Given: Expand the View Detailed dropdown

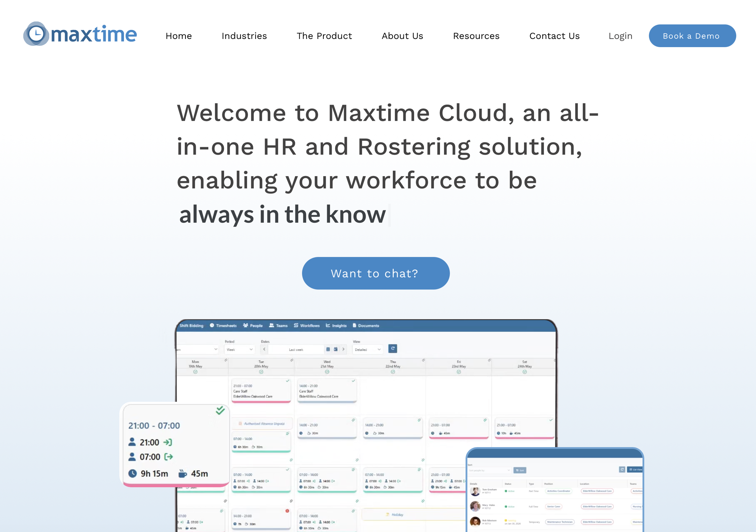Looking at the screenshot, I should (x=367, y=350).
